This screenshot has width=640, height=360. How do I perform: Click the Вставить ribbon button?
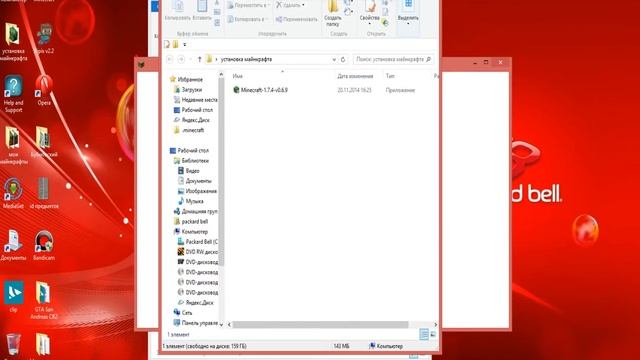click(x=202, y=11)
